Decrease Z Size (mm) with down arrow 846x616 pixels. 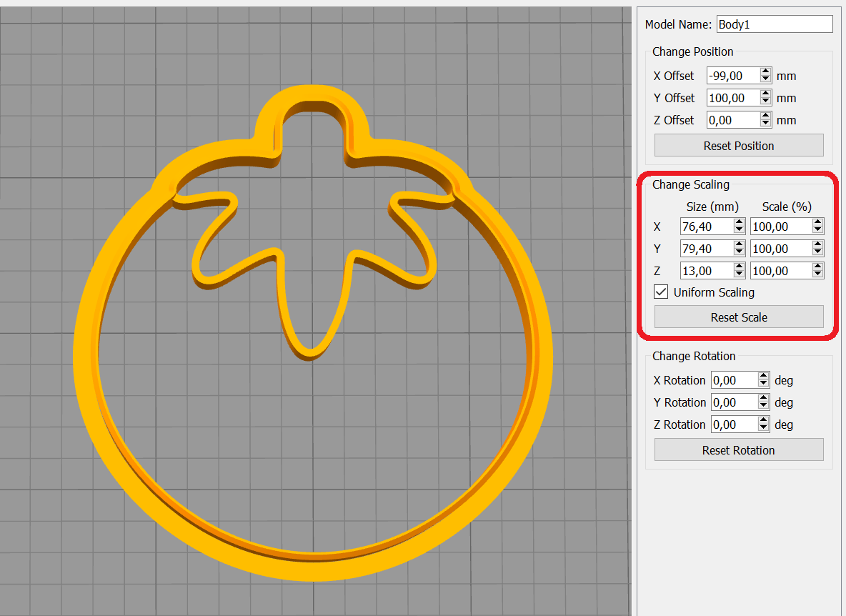(739, 274)
